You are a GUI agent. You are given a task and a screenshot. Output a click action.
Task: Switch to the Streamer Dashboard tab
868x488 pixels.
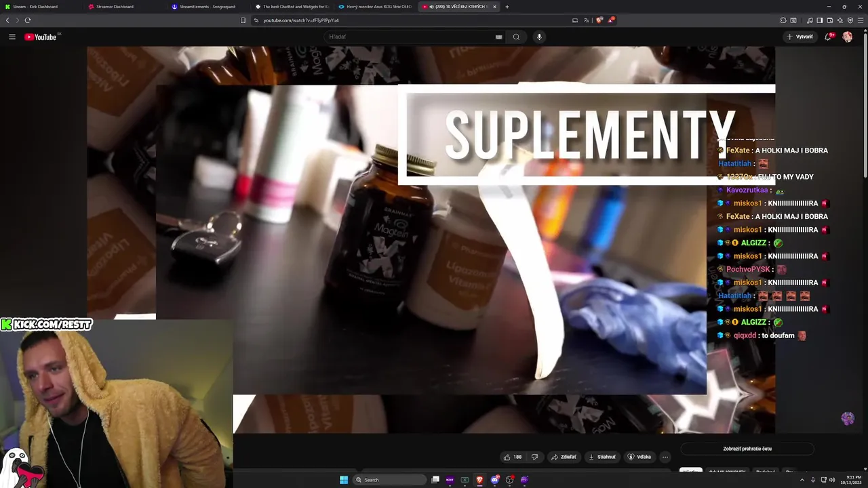pyautogui.click(x=123, y=7)
